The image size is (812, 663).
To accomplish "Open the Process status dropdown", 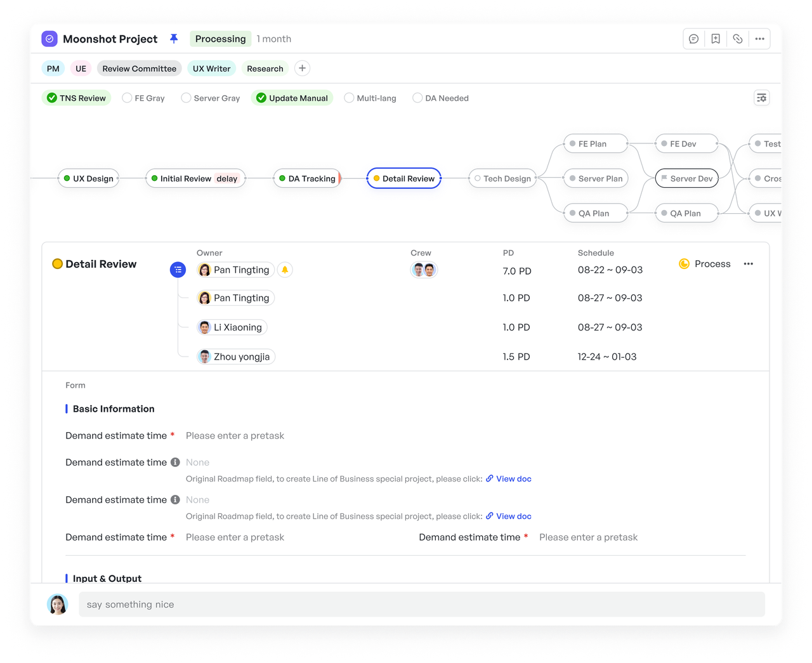I will point(705,264).
